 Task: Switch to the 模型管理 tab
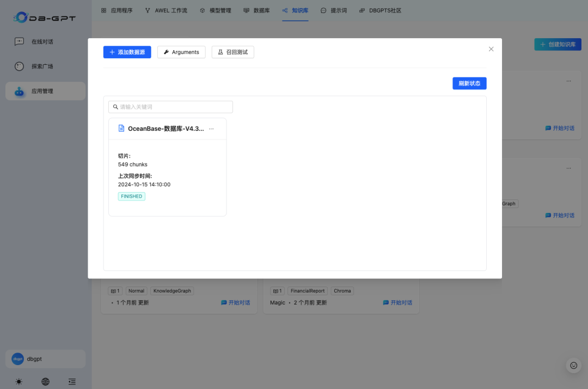(x=216, y=10)
